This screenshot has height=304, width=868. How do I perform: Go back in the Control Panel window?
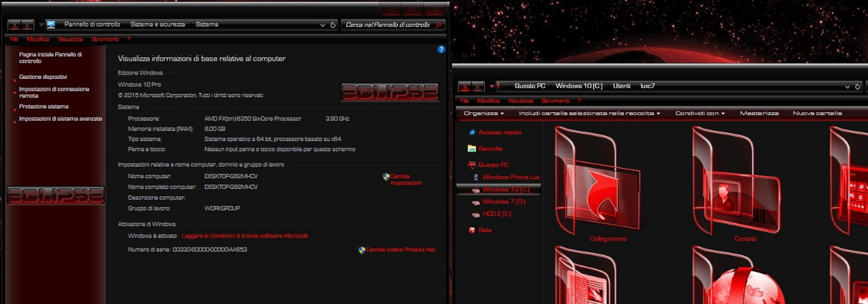(14, 25)
